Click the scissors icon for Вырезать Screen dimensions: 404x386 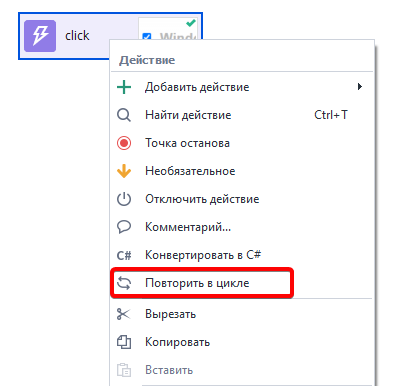tap(124, 314)
